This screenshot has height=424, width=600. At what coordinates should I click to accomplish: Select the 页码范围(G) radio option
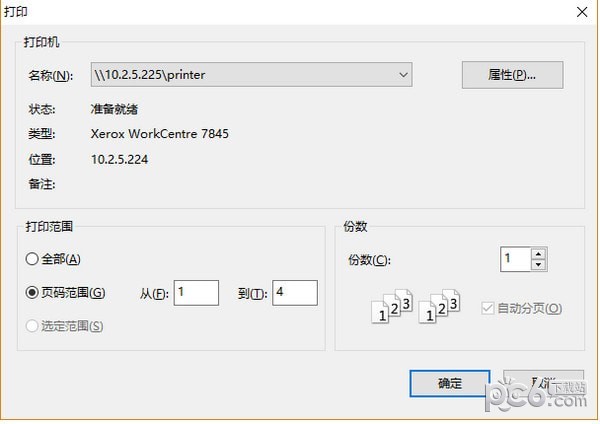[x=32, y=292]
